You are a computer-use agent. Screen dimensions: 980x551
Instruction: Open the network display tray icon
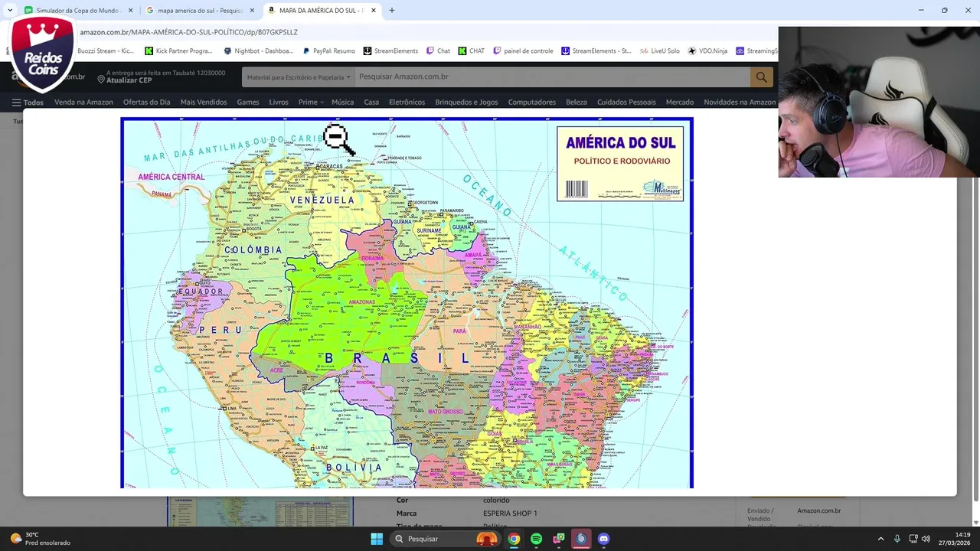click(x=912, y=539)
